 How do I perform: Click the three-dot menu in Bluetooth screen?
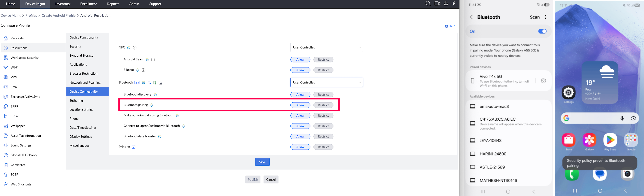click(x=545, y=17)
